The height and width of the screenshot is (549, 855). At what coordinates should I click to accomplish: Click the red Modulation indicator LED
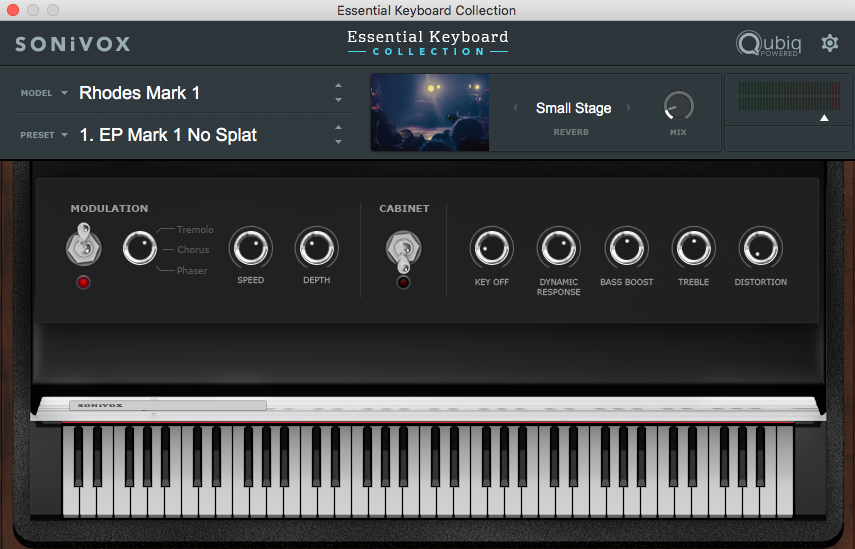pyautogui.click(x=83, y=283)
